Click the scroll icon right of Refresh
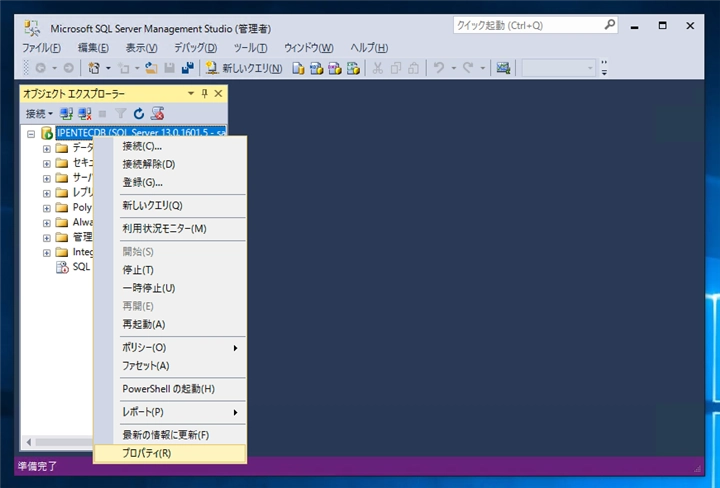The height and width of the screenshot is (488, 720). pyautogui.click(x=158, y=113)
